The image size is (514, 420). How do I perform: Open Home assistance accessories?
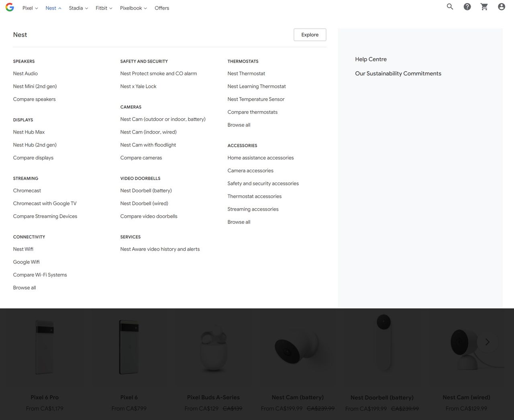click(261, 158)
